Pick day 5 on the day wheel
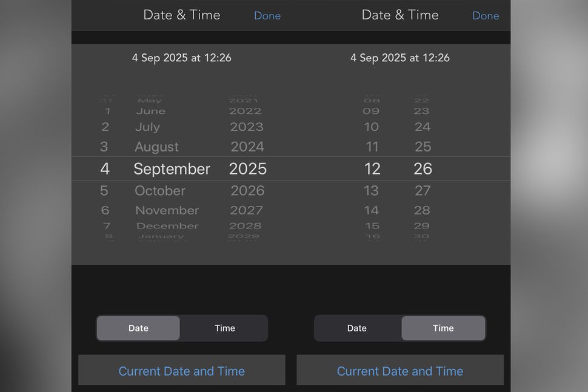 105,190
